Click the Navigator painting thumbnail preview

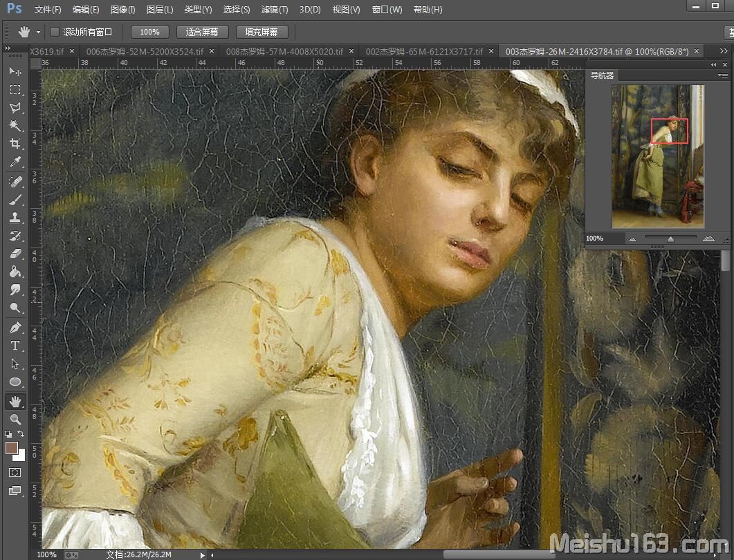point(658,156)
